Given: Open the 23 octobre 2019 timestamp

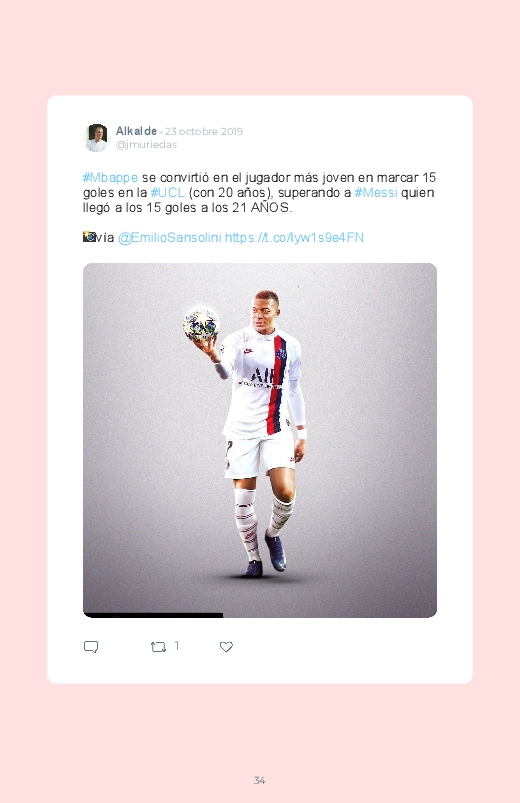Looking at the screenshot, I should click(x=204, y=132).
